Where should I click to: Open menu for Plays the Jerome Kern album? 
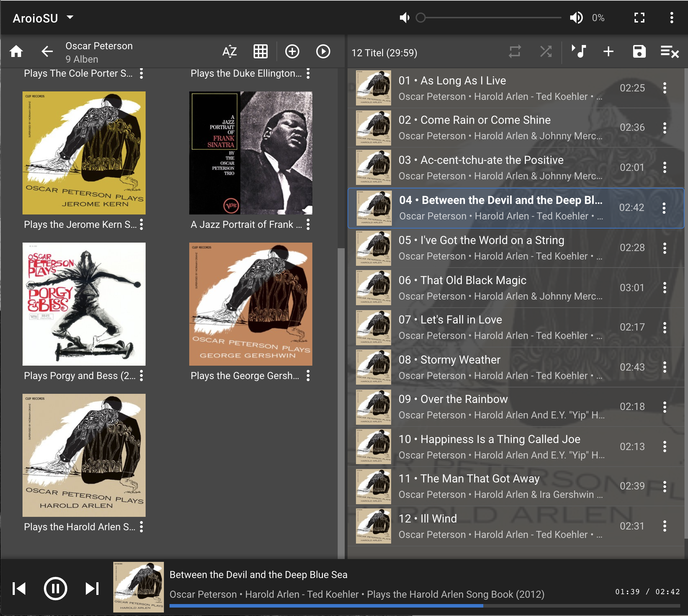click(141, 224)
